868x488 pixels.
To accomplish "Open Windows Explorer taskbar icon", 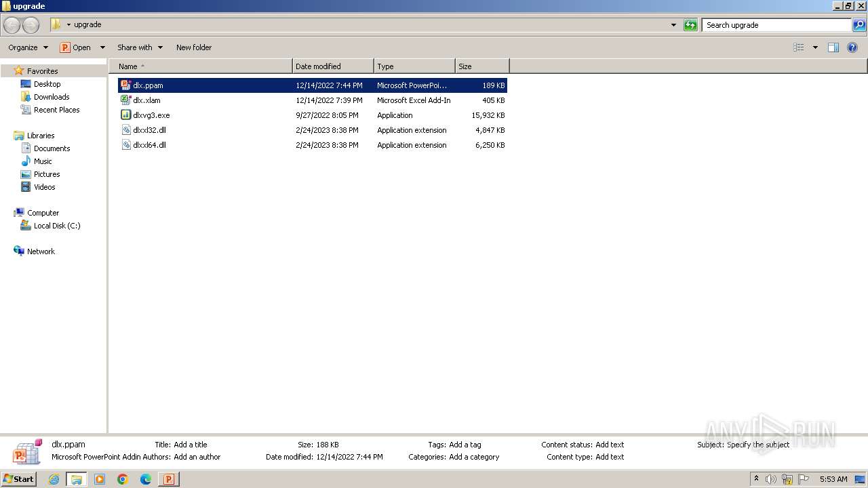I will 77,479.
